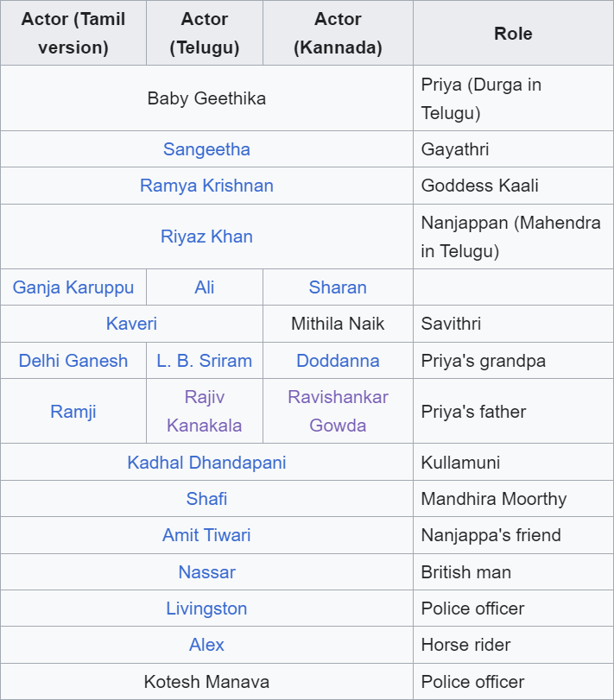The width and height of the screenshot is (614, 700).
Task: Click the Shafi actor link
Action: [206, 499]
